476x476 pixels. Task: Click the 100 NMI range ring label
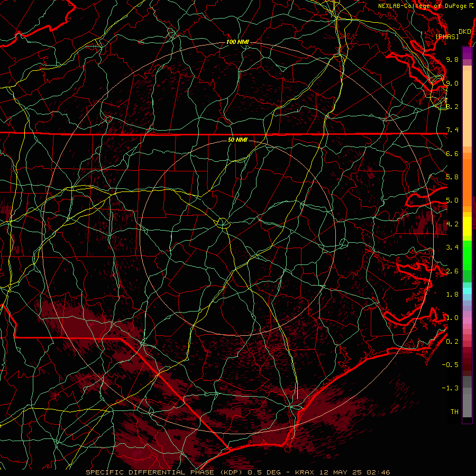237,42
